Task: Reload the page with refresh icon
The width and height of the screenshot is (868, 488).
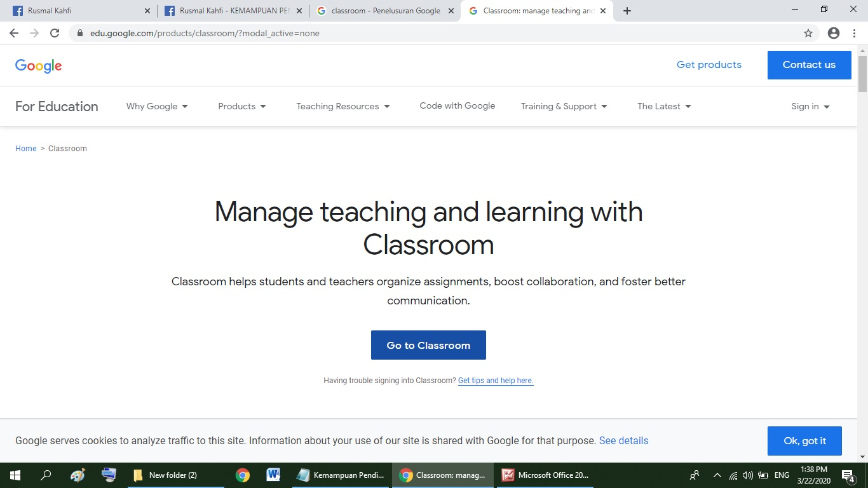Action: point(55,33)
